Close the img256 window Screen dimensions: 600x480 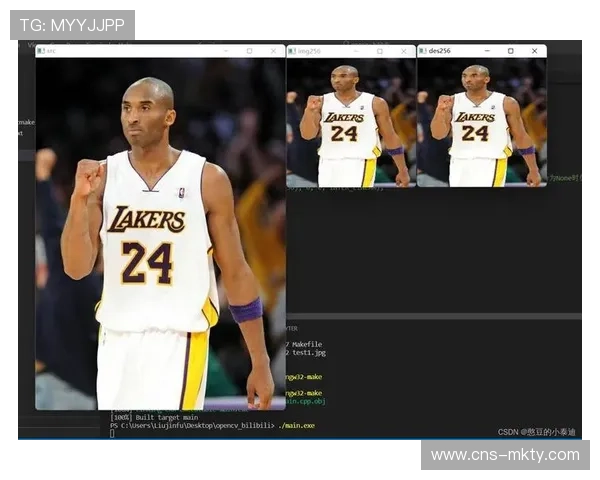[x=404, y=51]
